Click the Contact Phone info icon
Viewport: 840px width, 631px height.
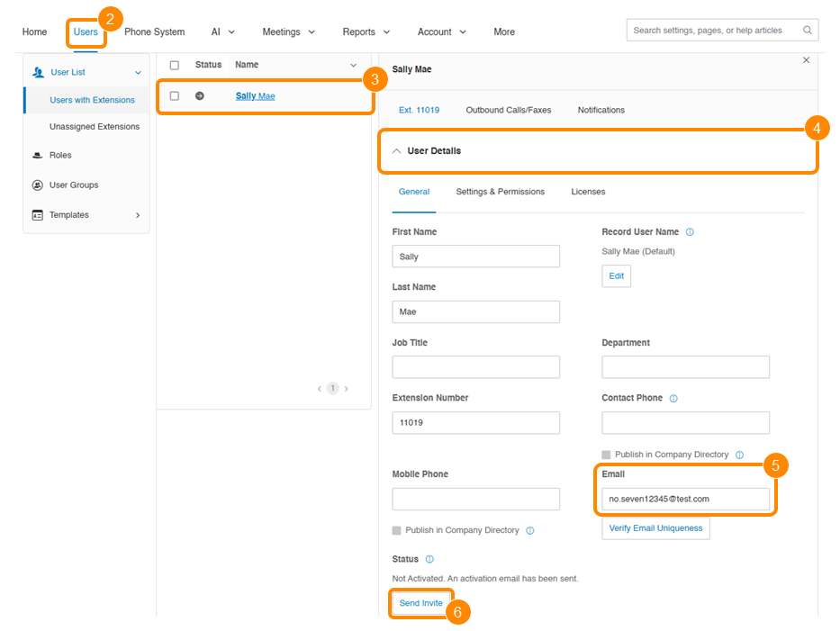coord(673,398)
